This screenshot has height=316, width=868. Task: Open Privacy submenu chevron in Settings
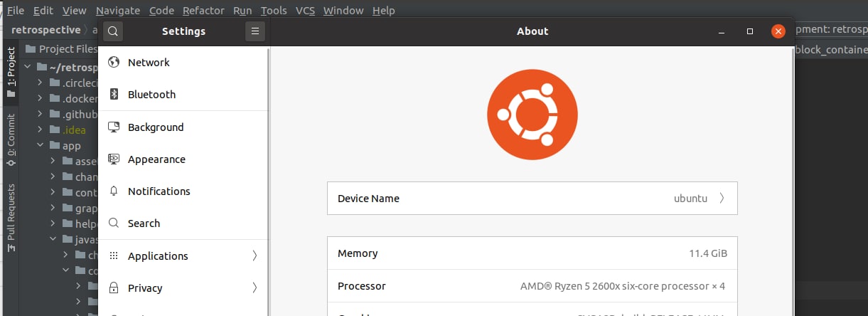coord(254,288)
